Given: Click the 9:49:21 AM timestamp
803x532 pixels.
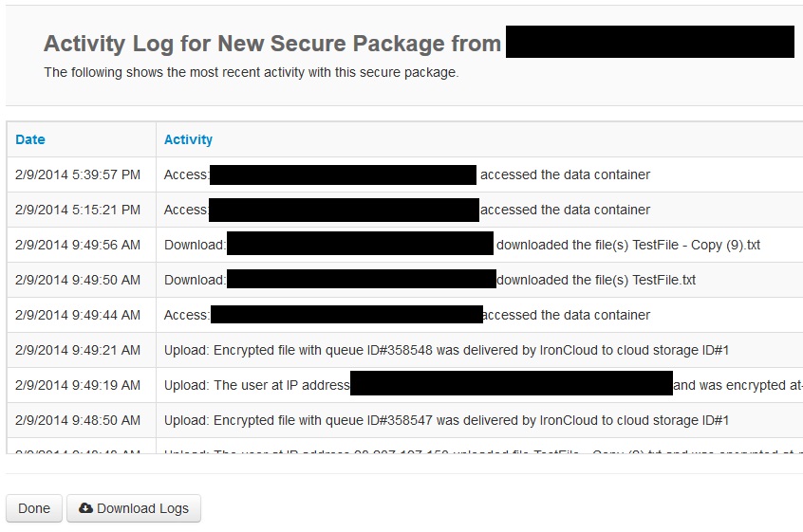Looking at the screenshot, I should click(x=78, y=350).
